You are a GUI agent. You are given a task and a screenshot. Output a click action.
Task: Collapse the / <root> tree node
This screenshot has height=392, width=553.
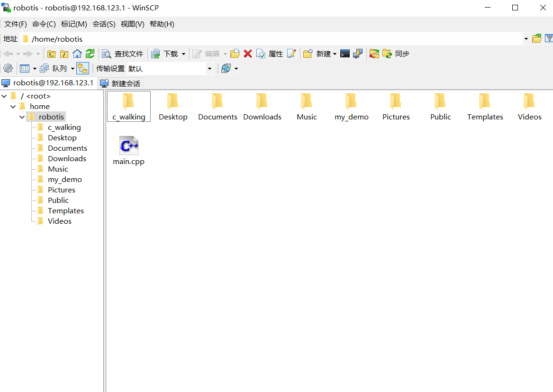point(4,96)
